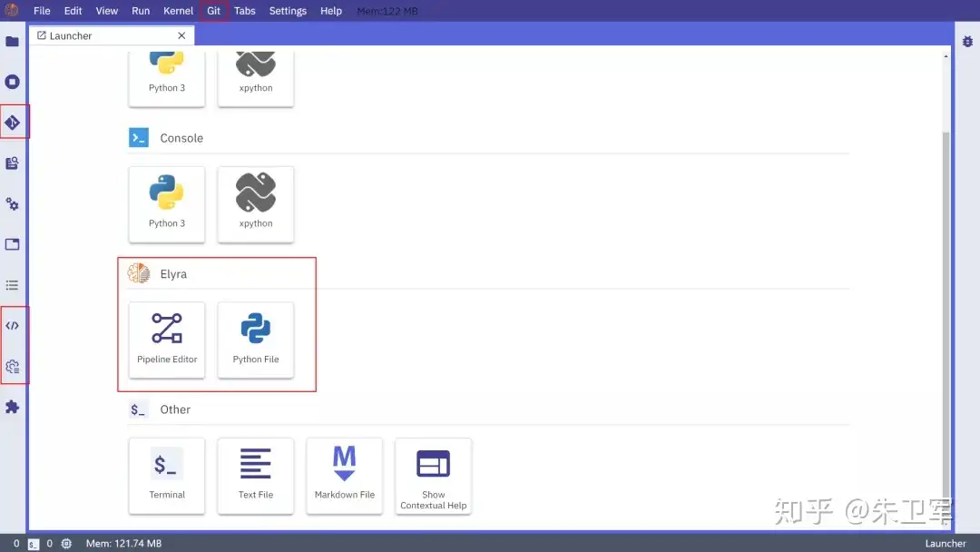Screen dimensions: 980x552
Task: Open the Property Inspector gears icon
Action: (12, 203)
